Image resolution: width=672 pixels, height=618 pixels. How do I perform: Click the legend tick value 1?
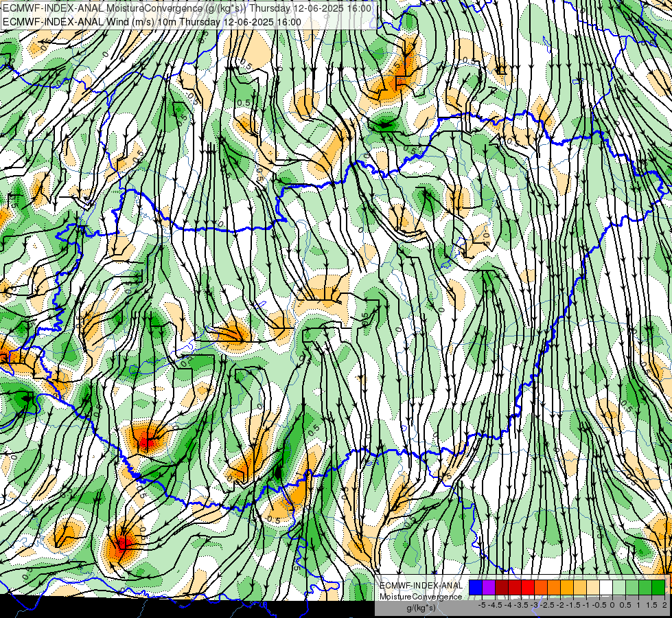(x=638, y=605)
